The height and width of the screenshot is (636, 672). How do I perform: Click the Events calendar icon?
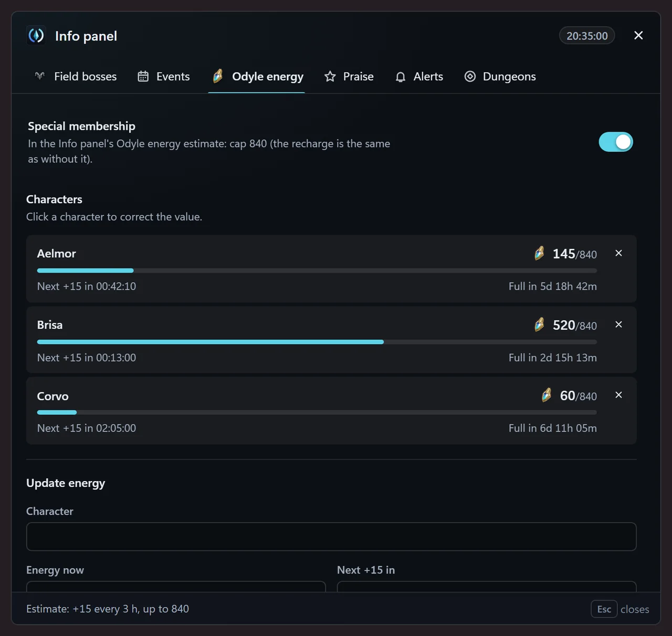(143, 77)
